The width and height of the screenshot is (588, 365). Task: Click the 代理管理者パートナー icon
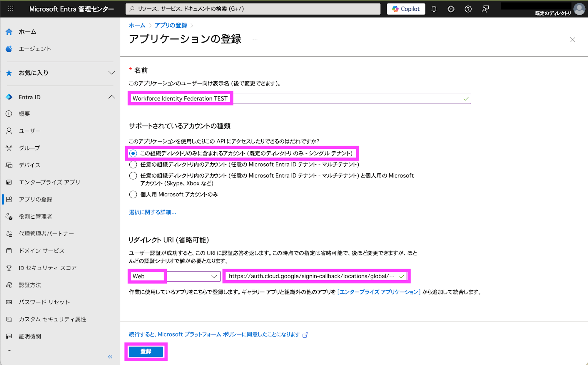click(x=9, y=234)
